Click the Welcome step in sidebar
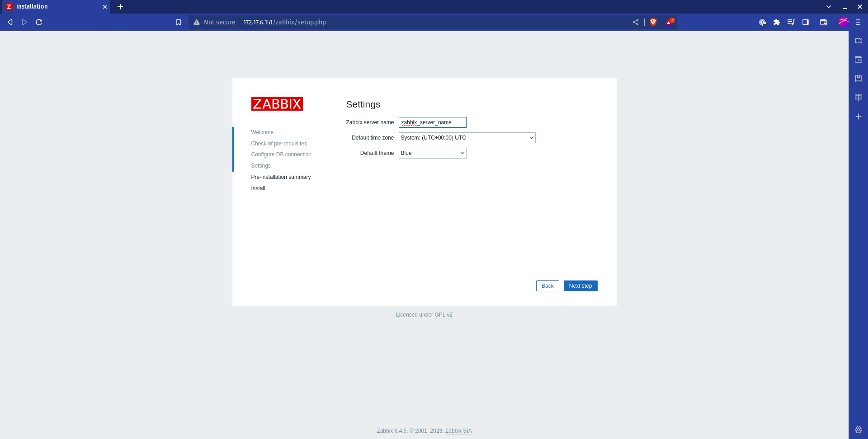Viewport: 868px width, 439px height. (262, 132)
